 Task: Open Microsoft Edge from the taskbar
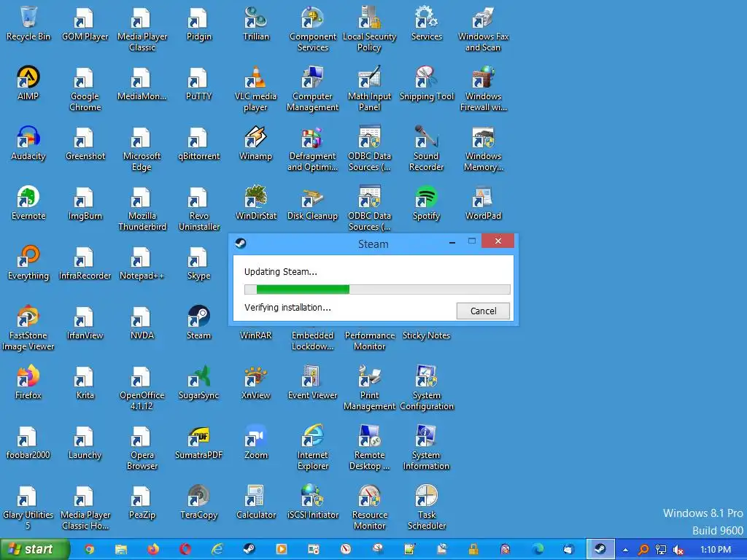tap(538, 550)
